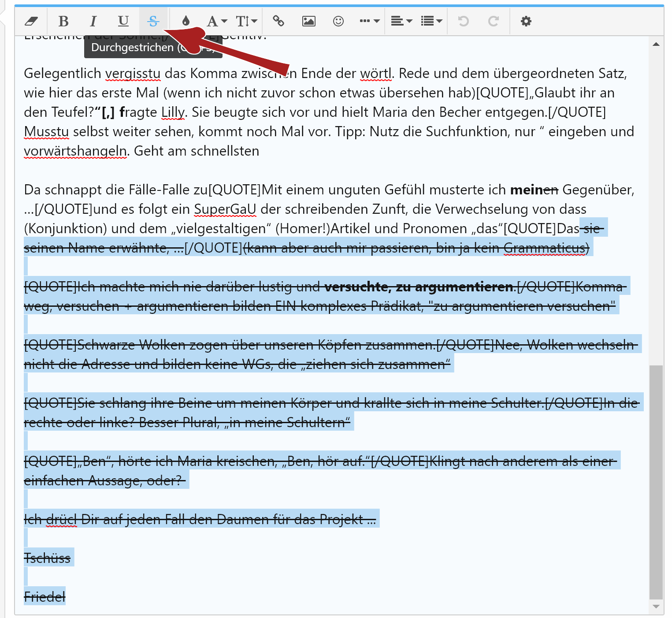Toggle BB code mode with gear icon
The image size is (672, 618).
coord(526,21)
